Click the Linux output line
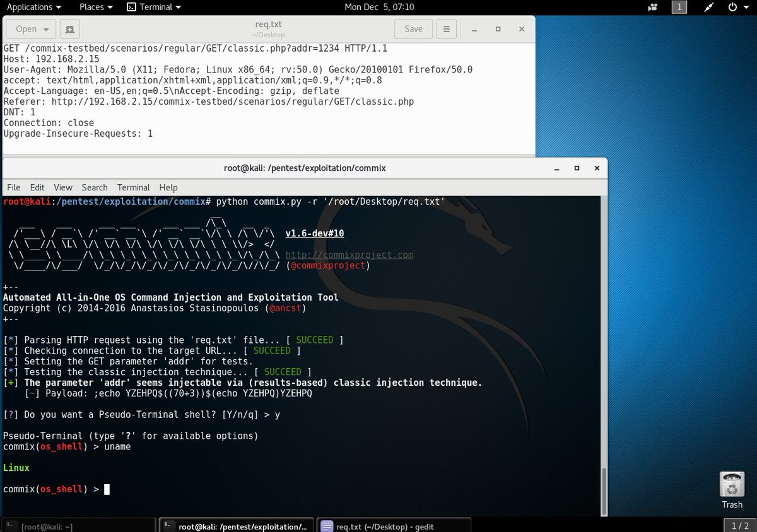 tap(16, 468)
